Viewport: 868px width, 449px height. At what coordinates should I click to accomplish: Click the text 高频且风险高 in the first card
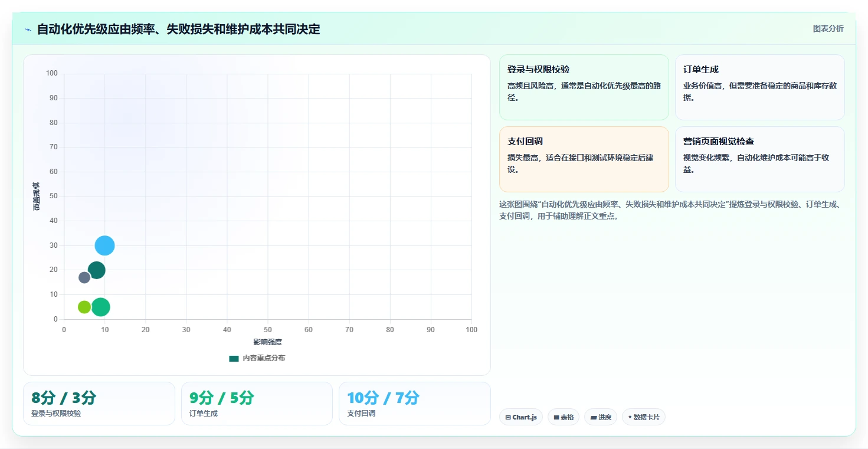532,86
